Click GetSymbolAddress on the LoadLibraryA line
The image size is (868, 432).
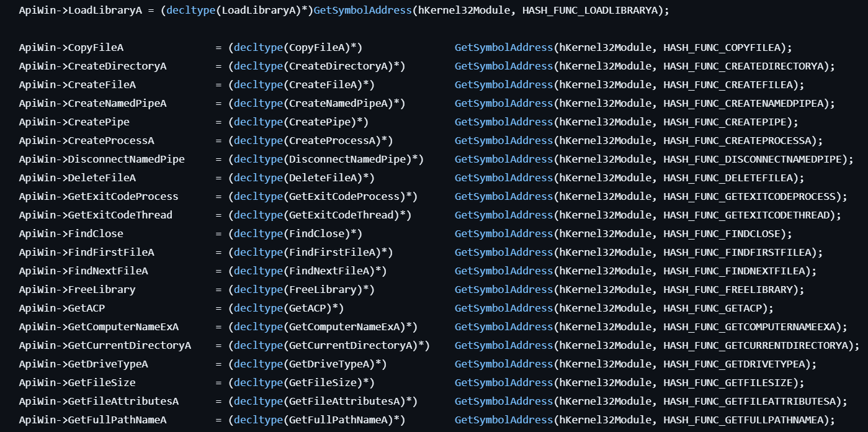363,11
